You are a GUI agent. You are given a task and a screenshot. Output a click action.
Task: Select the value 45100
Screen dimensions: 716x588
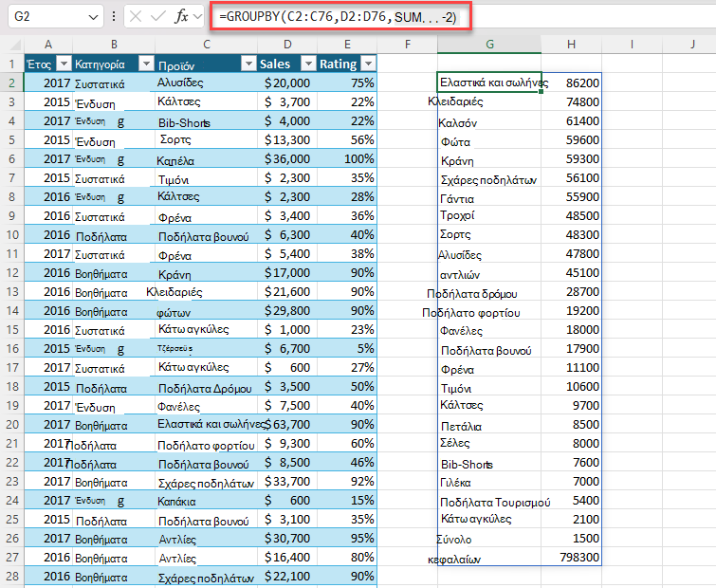571,272
